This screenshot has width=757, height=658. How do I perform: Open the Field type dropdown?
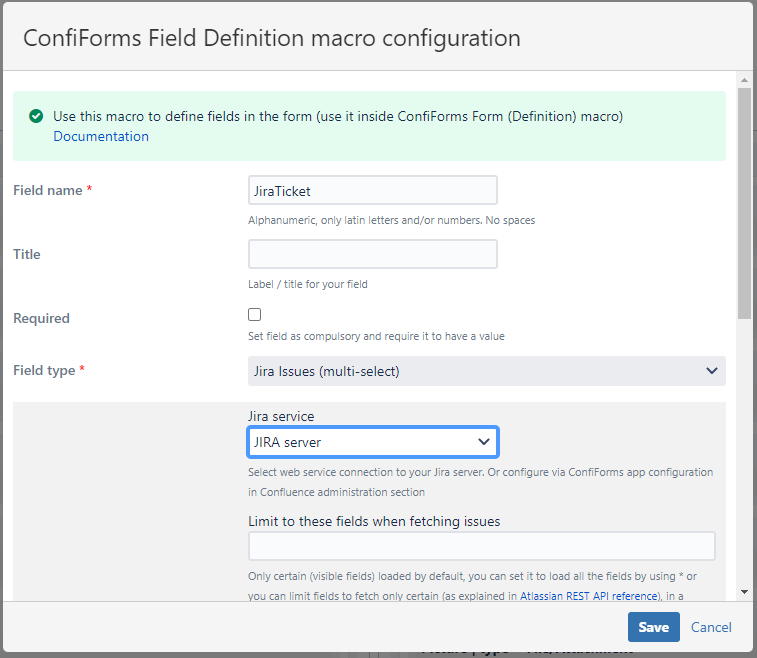coord(487,371)
